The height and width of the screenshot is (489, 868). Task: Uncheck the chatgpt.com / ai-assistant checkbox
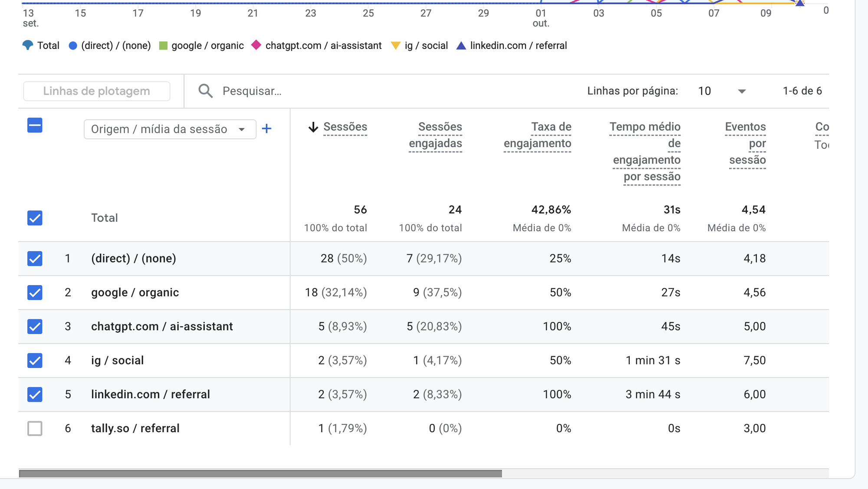tap(35, 326)
